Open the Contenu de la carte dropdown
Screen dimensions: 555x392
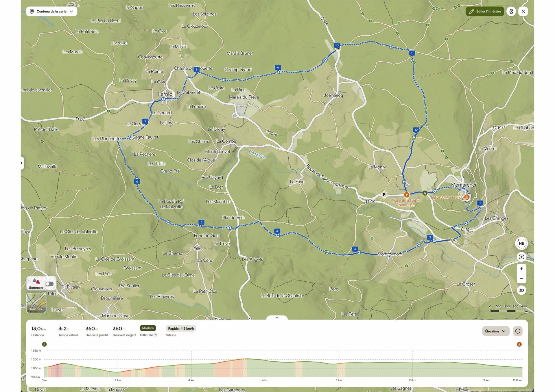[x=52, y=11]
